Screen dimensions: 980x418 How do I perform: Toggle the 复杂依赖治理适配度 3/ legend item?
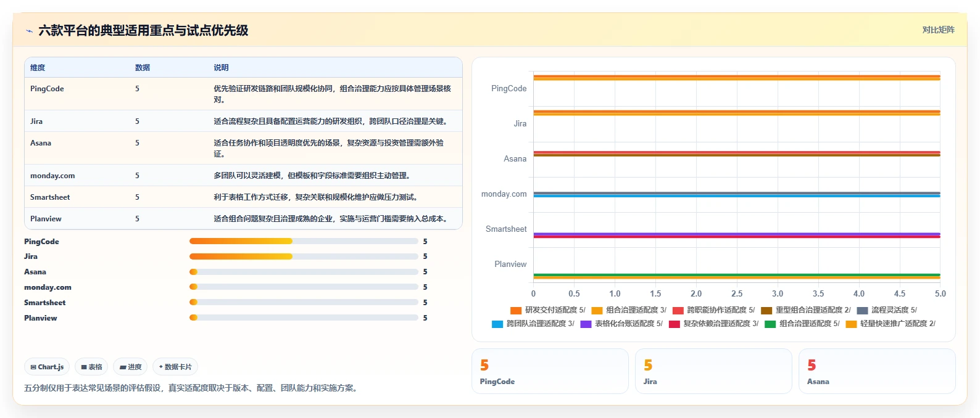point(713,324)
